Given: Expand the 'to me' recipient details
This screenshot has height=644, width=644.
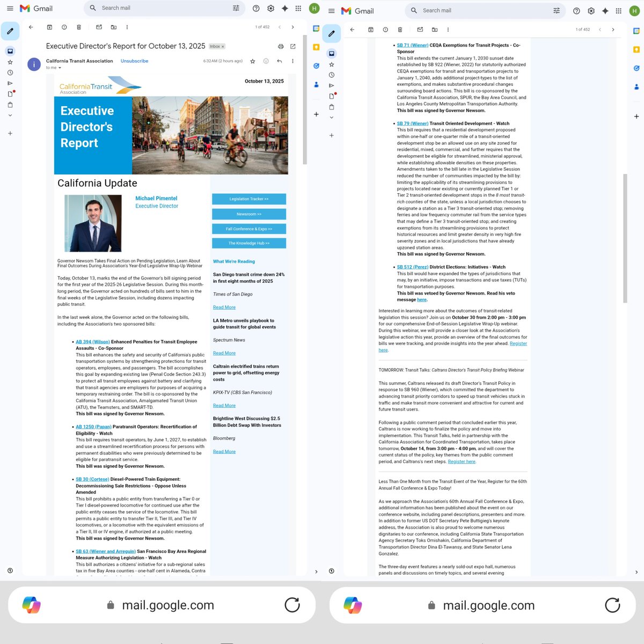Looking at the screenshot, I should (x=60, y=68).
